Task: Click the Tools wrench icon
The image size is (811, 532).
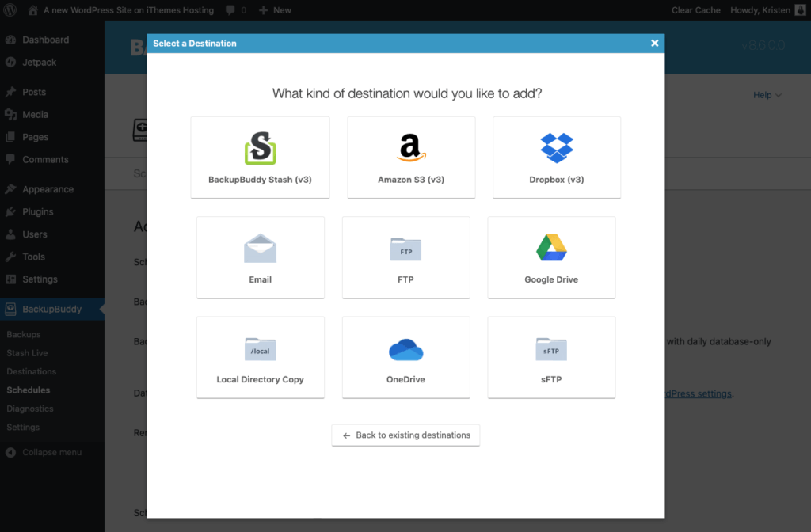Action: click(10, 256)
